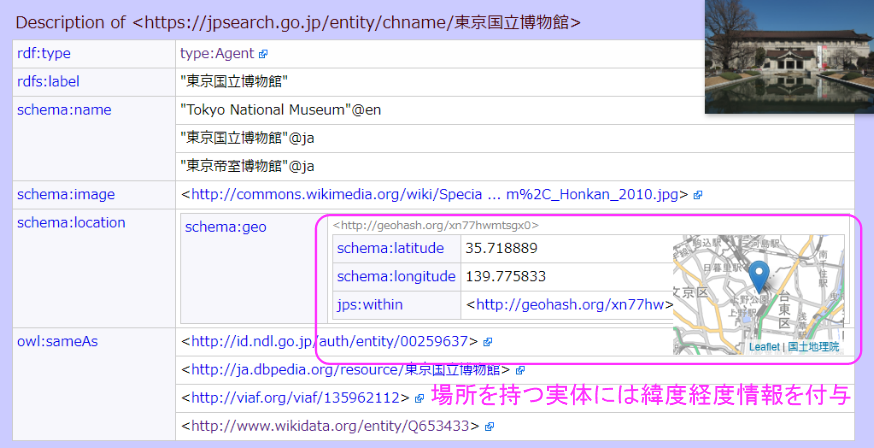Click the 国土地理院 attribution link on map
Screen dimensions: 874x448
[813, 347]
